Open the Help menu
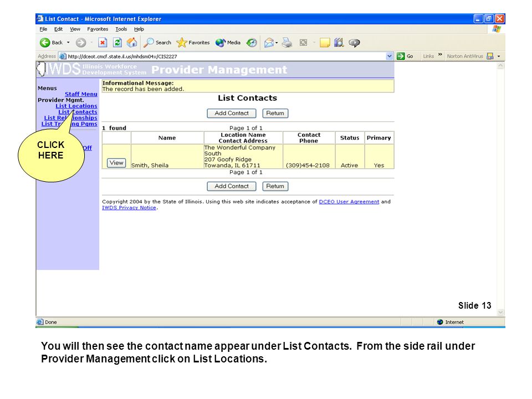Image resolution: width=532 pixels, height=399 pixels. point(139,29)
